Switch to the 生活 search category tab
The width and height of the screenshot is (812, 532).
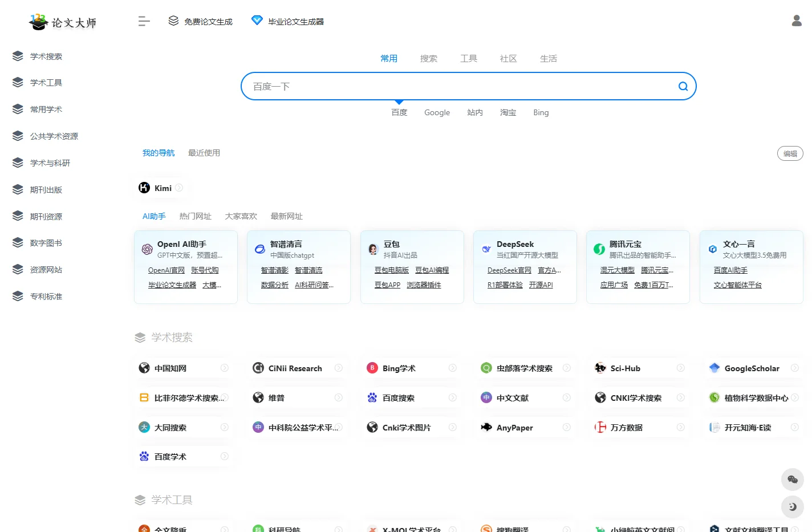point(549,58)
